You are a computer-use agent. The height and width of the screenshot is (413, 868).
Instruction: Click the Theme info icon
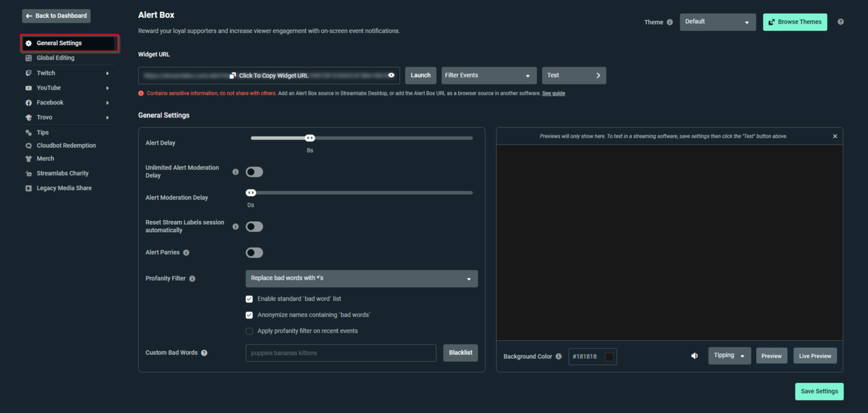coord(670,22)
